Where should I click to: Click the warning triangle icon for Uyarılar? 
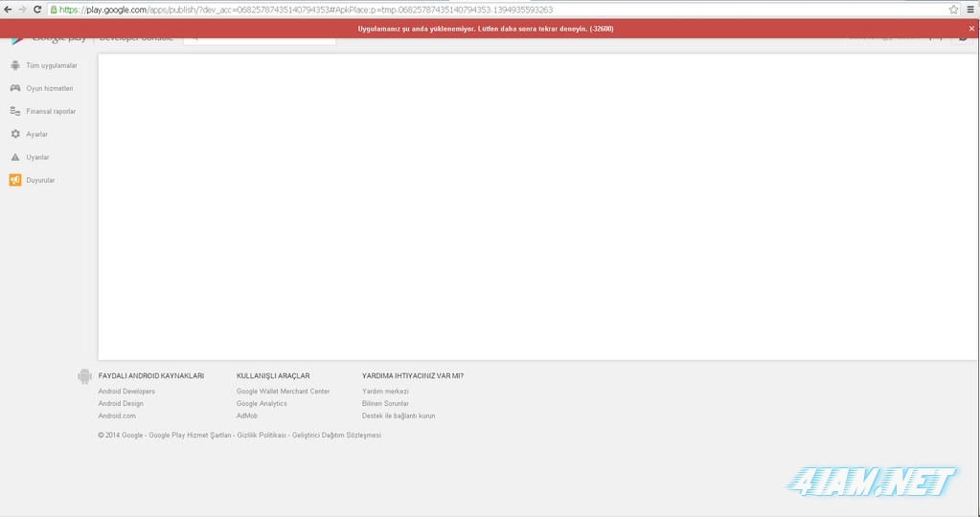pos(15,157)
